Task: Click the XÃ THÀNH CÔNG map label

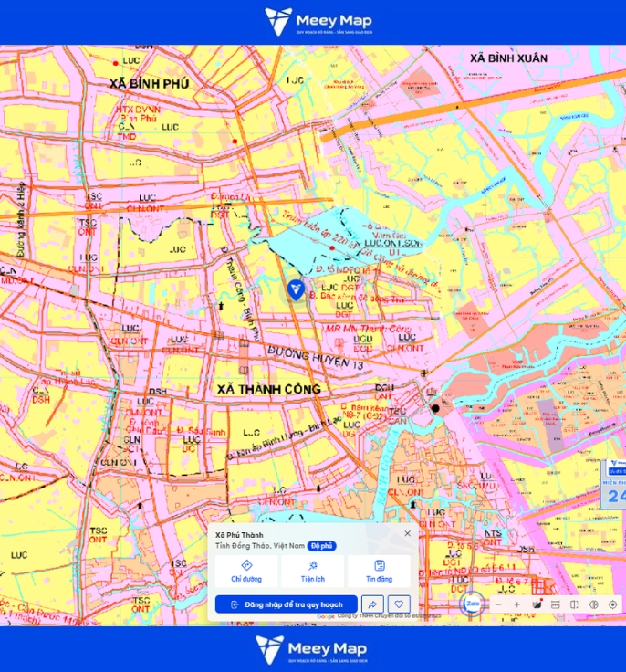Action: coord(268,389)
